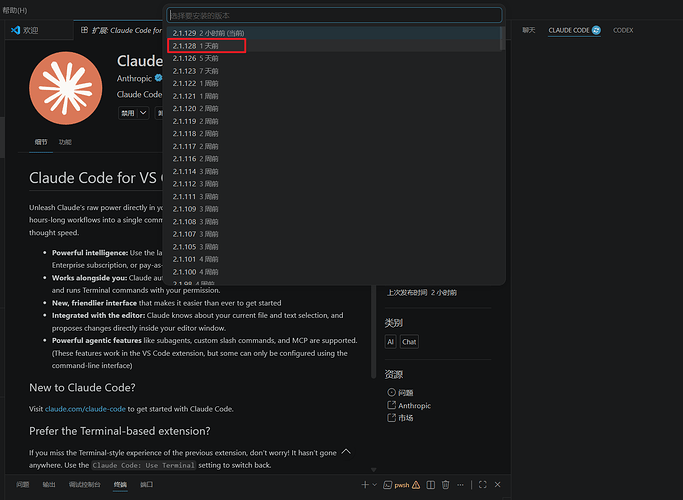This screenshot has height=500, width=683.
Task: Expand the 禁用 dropdown arrow
Action: [143, 113]
